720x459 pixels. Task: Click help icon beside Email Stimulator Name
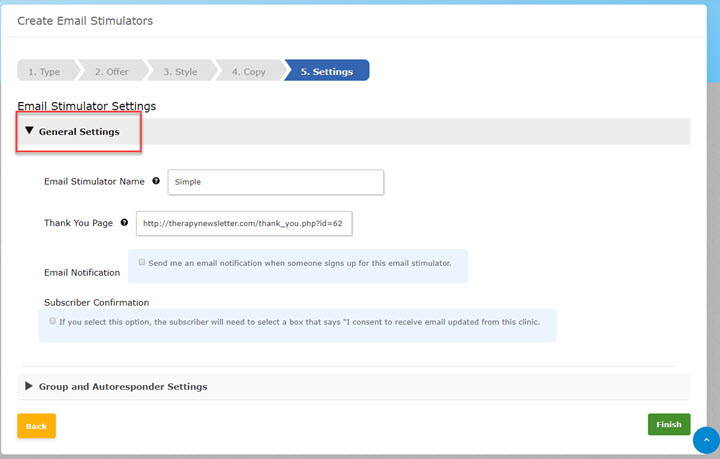tap(155, 182)
